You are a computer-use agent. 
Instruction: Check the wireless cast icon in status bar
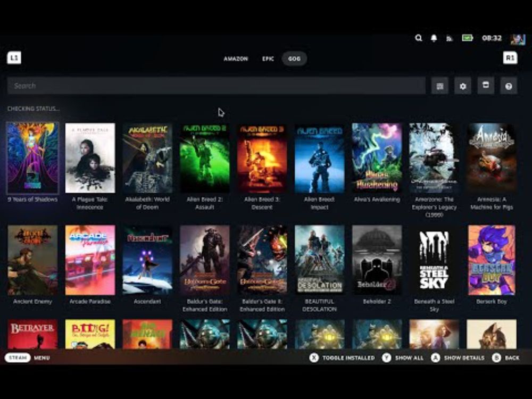450,38
